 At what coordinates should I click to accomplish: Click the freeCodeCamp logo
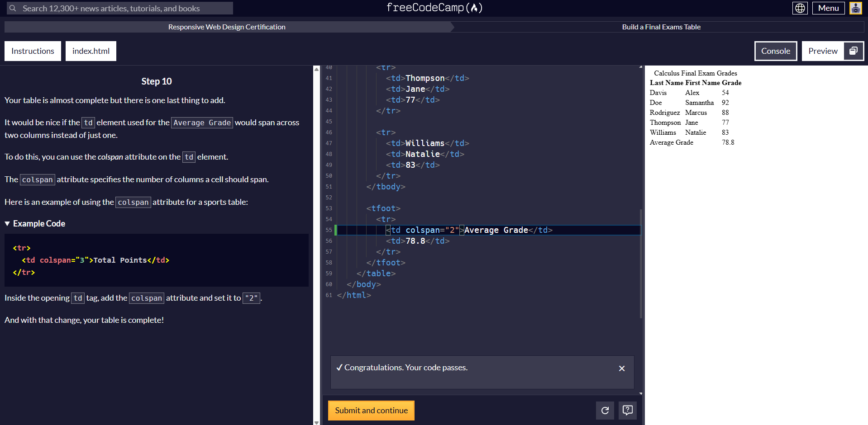434,8
